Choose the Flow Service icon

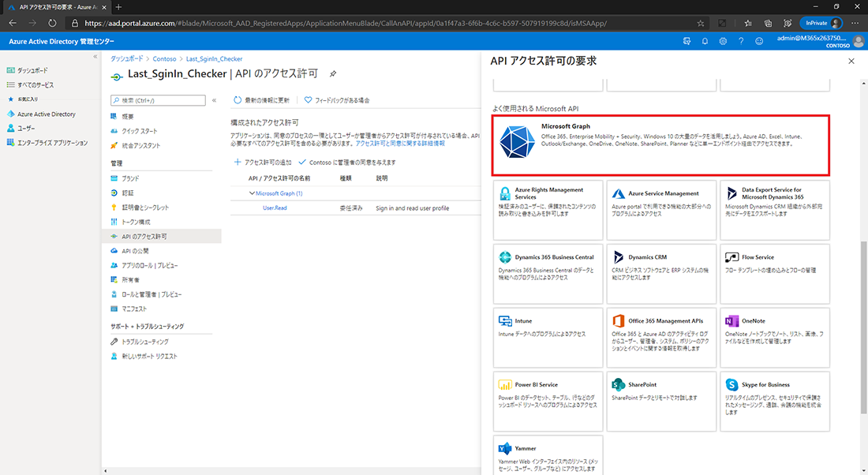click(731, 257)
